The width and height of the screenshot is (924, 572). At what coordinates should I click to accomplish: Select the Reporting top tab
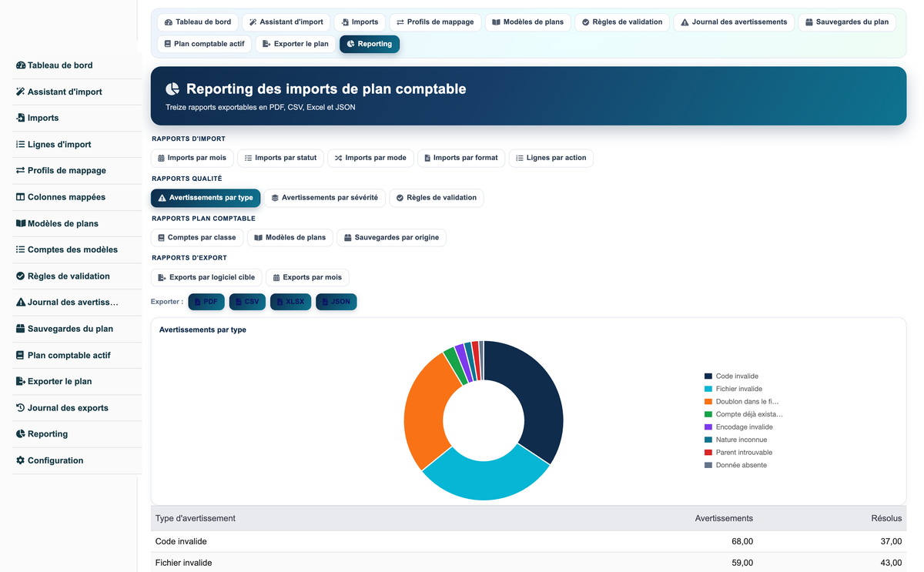(x=370, y=44)
